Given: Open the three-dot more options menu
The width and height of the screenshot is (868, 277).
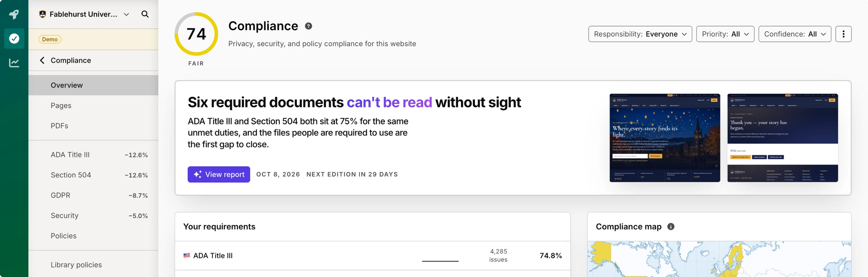Looking at the screenshot, I should click(843, 34).
